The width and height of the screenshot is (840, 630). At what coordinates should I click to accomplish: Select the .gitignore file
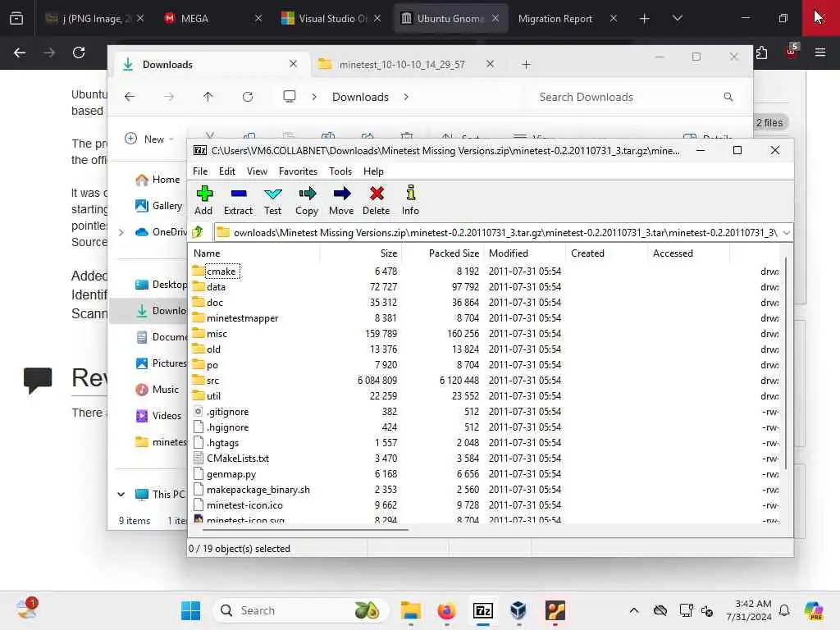[x=228, y=412]
